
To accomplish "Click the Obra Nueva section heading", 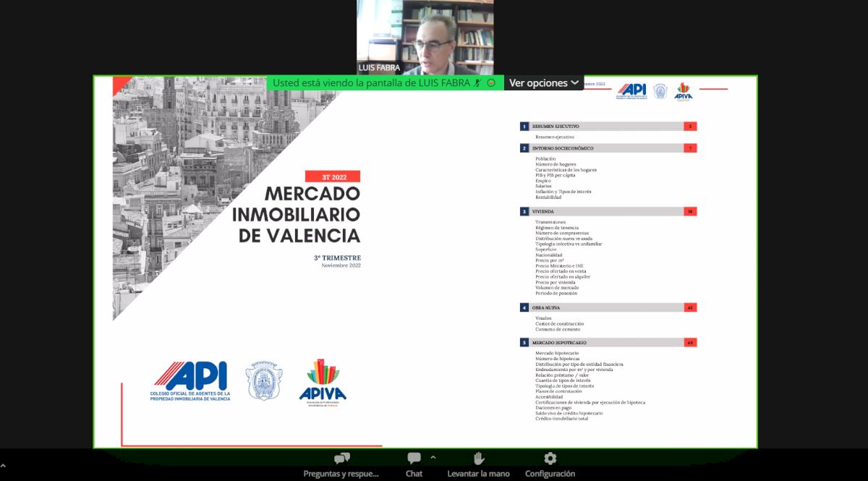I will pos(546,307).
